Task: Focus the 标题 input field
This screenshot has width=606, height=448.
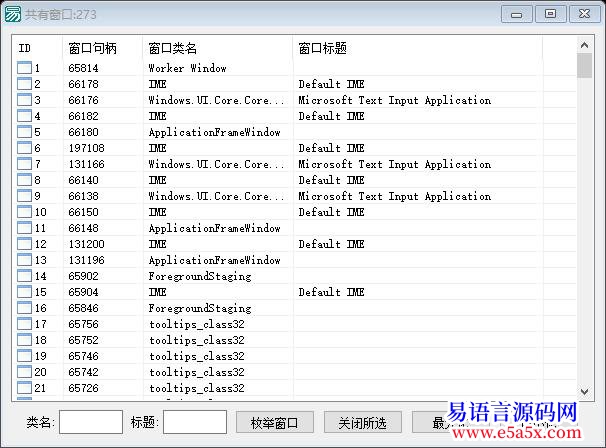Action: [195, 422]
